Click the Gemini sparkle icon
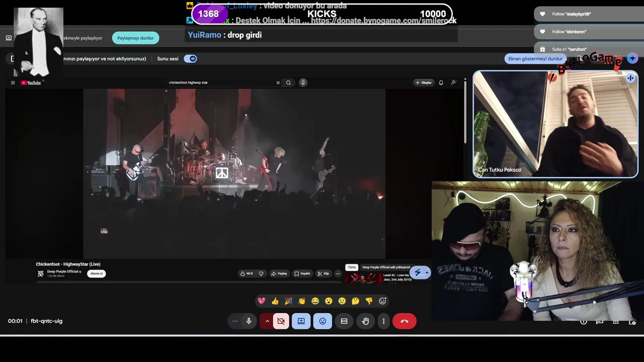 [632, 58]
